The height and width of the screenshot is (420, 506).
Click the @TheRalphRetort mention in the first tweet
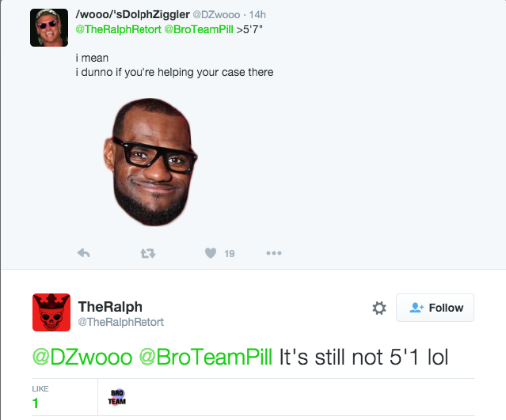[x=118, y=29]
